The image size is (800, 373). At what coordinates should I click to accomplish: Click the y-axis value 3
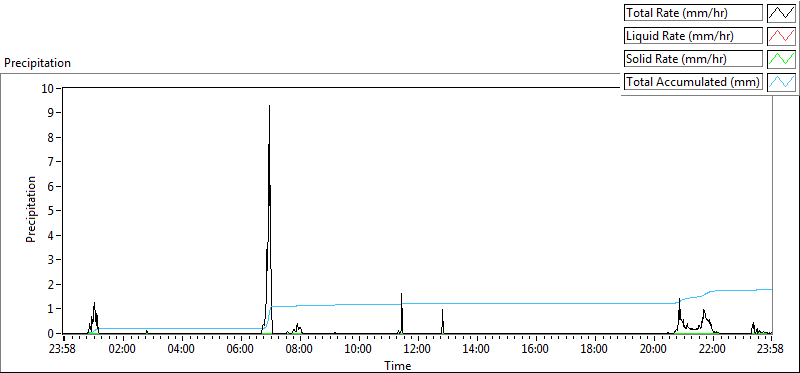[x=51, y=260]
